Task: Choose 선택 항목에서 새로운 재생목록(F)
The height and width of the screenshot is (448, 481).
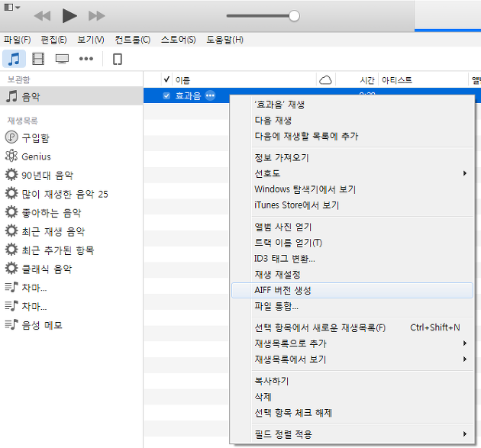Action: pos(352,327)
